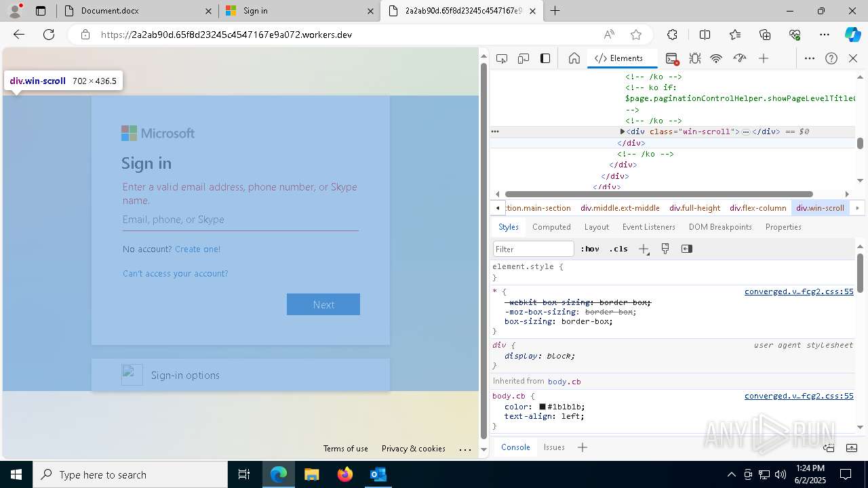Open the Sign-in options ellipsis on page footer
This screenshot has height=488, width=868.
tap(465, 449)
